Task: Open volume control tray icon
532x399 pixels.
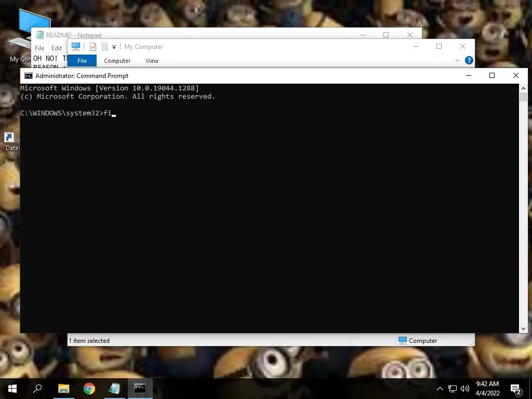Action: click(x=465, y=389)
